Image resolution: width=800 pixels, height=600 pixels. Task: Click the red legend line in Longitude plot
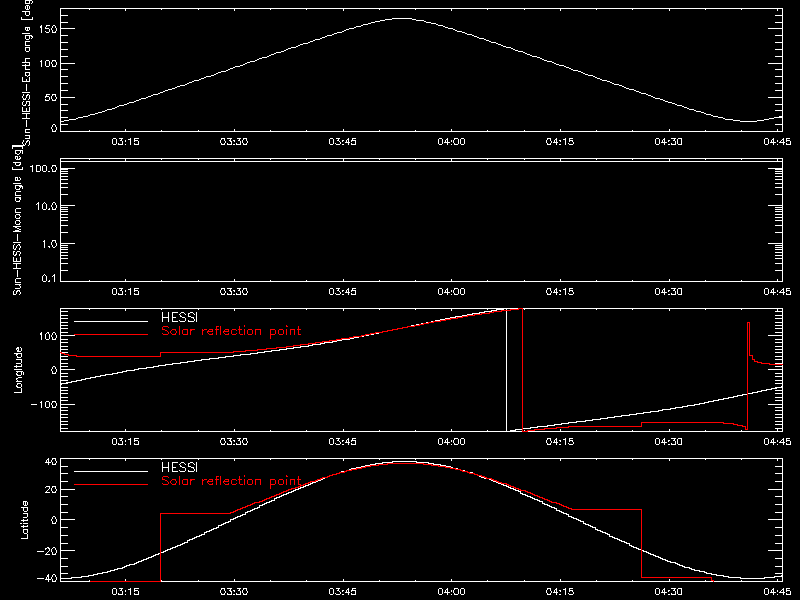pyautogui.click(x=111, y=335)
